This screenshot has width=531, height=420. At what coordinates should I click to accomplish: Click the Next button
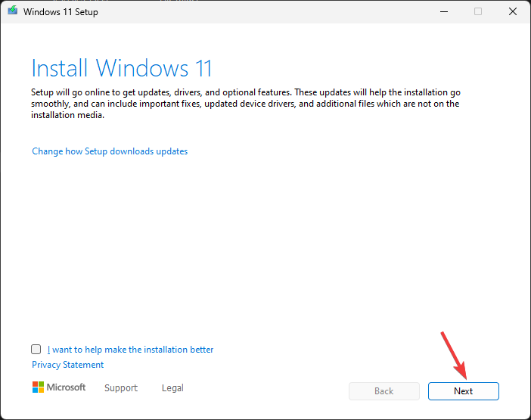463,391
